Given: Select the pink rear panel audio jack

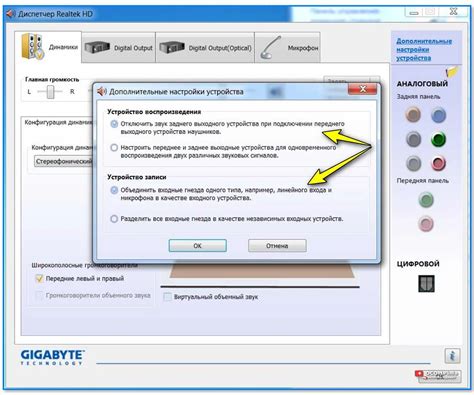Looking at the screenshot, I should point(438,163).
